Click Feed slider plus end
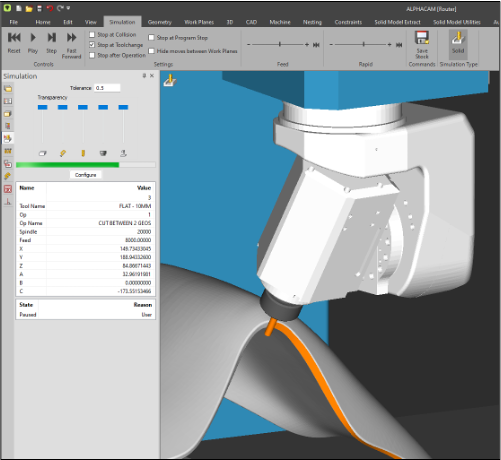Viewport: 501px width, 460px height. (307, 44)
